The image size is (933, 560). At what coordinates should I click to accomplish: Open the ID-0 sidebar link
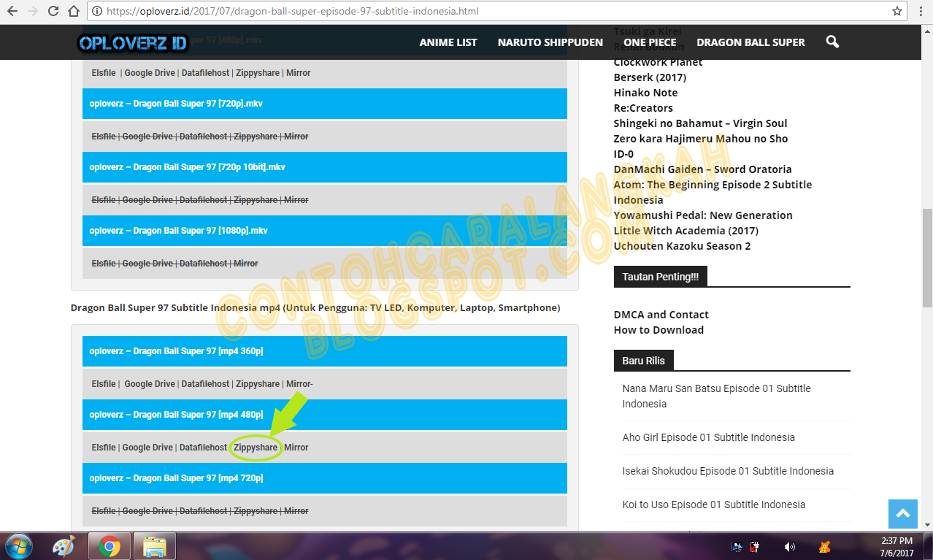pos(623,154)
